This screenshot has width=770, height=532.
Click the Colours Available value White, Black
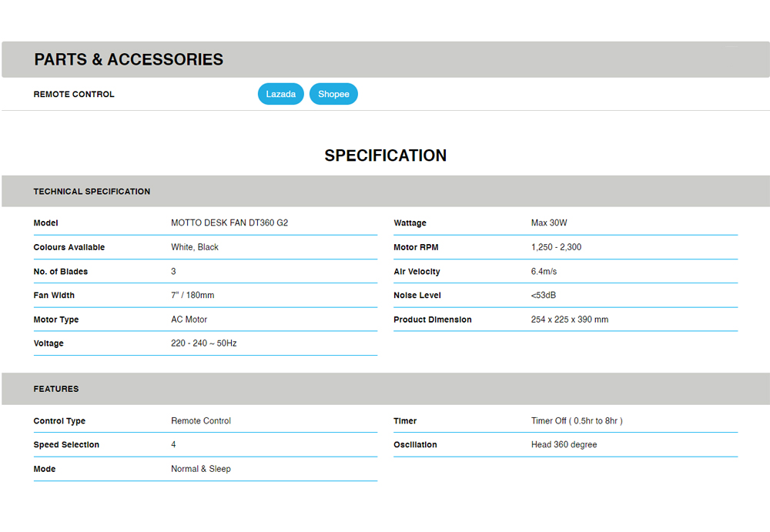[195, 247]
